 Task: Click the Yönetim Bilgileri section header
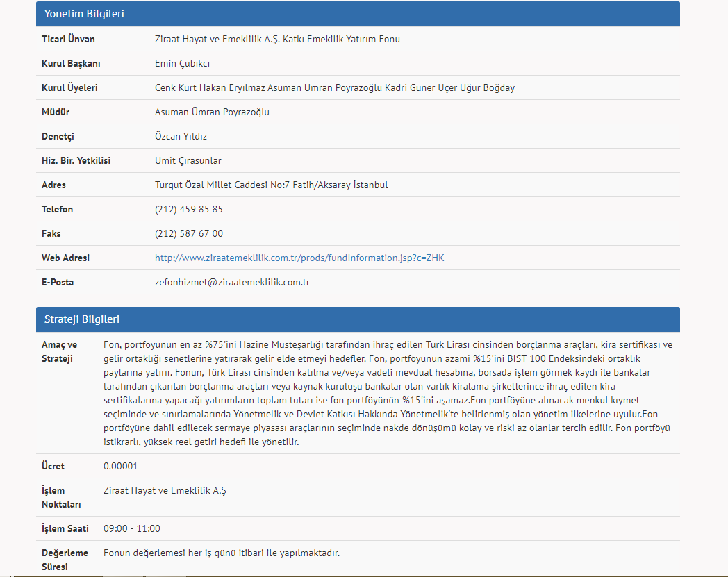pyautogui.click(x=358, y=14)
